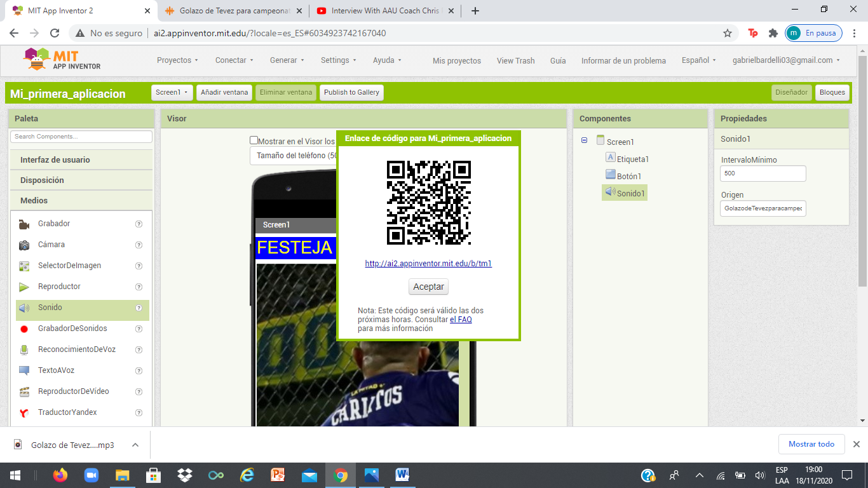Open the gabrielbardelli03 account dropdown

point(786,60)
